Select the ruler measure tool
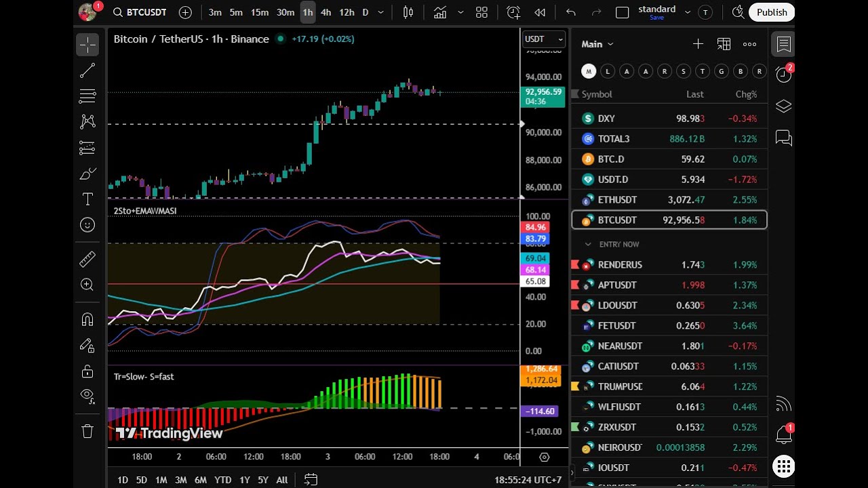Screen dimensions: 868x488 (87, 259)
